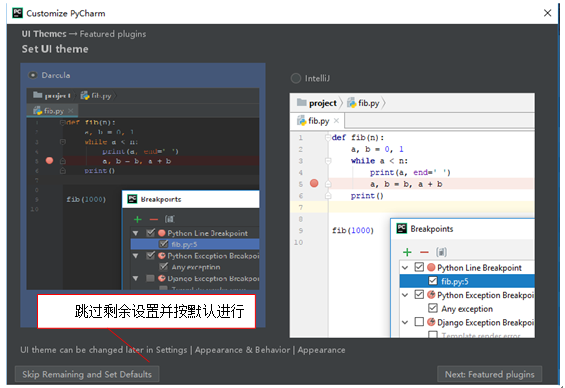The height and width of the screenshot is (388, 565).
Task: Collapse Python Exception Breakpoint node in IntelliJ preview
Action: [405, 295]
